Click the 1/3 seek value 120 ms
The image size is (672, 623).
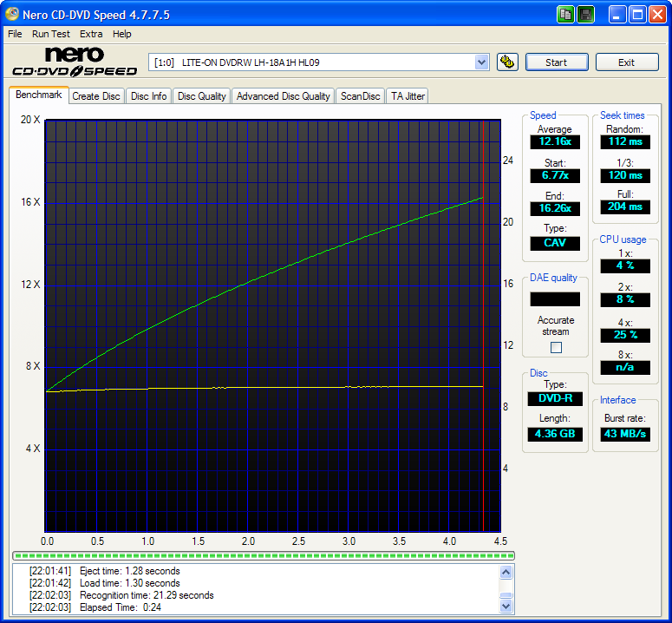[x=625, y=175]
